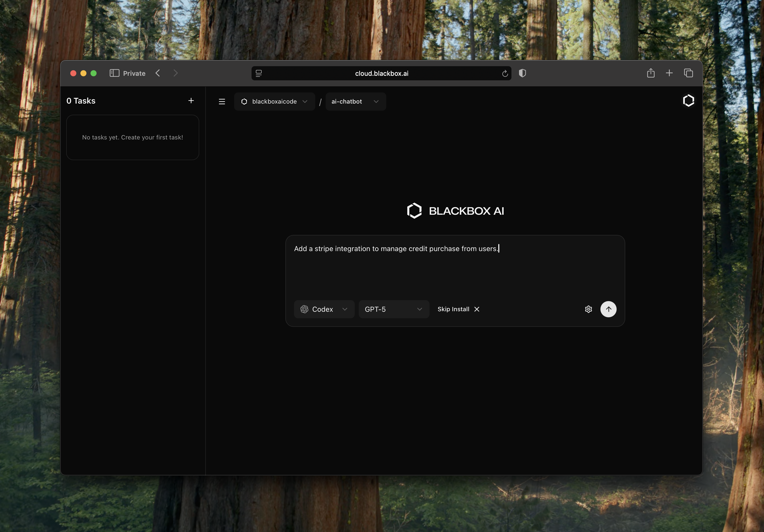The width and height of the screenshot is (764, 532).
Task: Open the blackboxaicode organization dropdown
Action: (274, 101)
